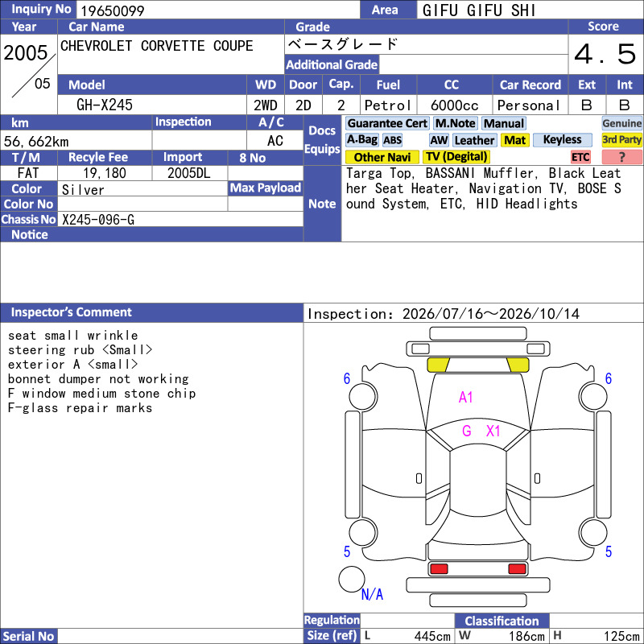Screen dimensions: 644x644
Task: Click the engine size 6000cc
Action: click(x=454, y=105)
